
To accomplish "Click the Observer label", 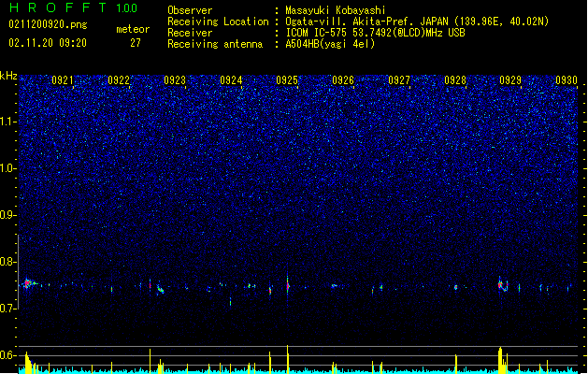I will (x=190, y=10).
